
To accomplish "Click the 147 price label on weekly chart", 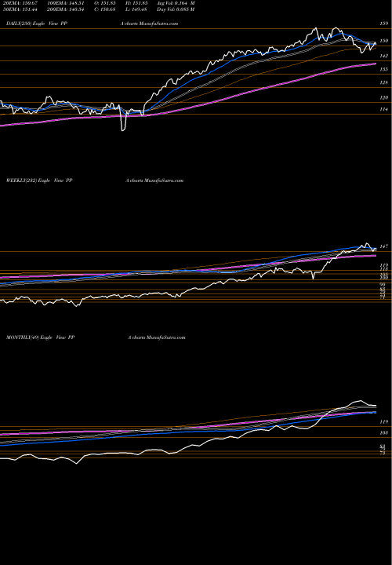I will point(383,246).
